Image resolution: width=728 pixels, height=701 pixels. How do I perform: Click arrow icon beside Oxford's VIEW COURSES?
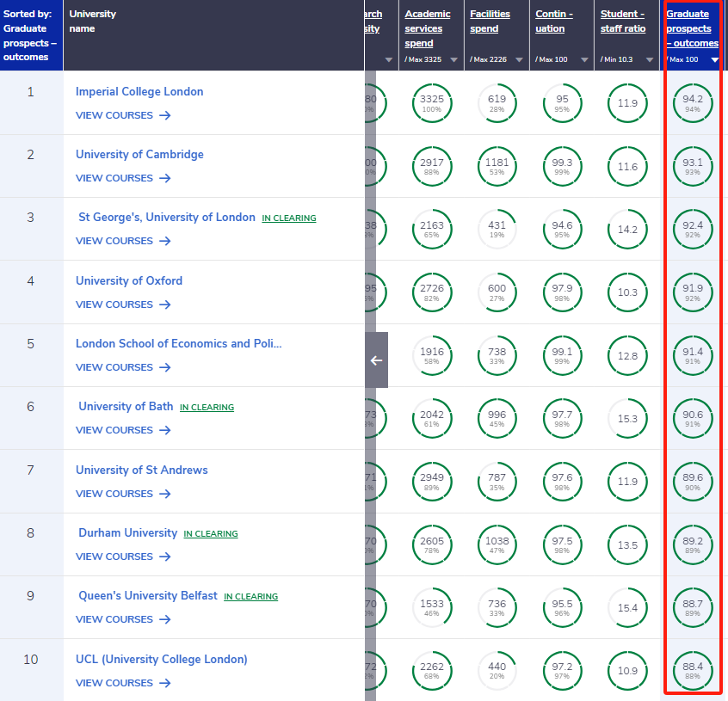pos(165,304)
